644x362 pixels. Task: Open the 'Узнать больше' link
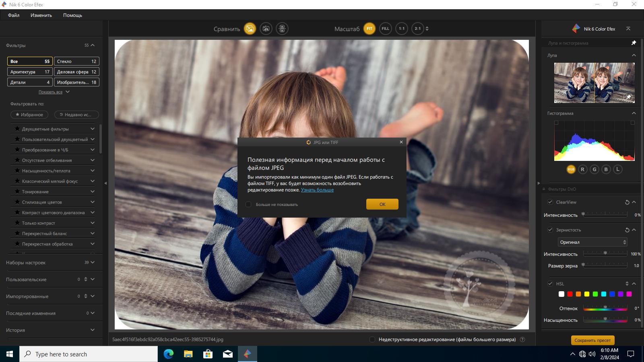click(317, 190)
